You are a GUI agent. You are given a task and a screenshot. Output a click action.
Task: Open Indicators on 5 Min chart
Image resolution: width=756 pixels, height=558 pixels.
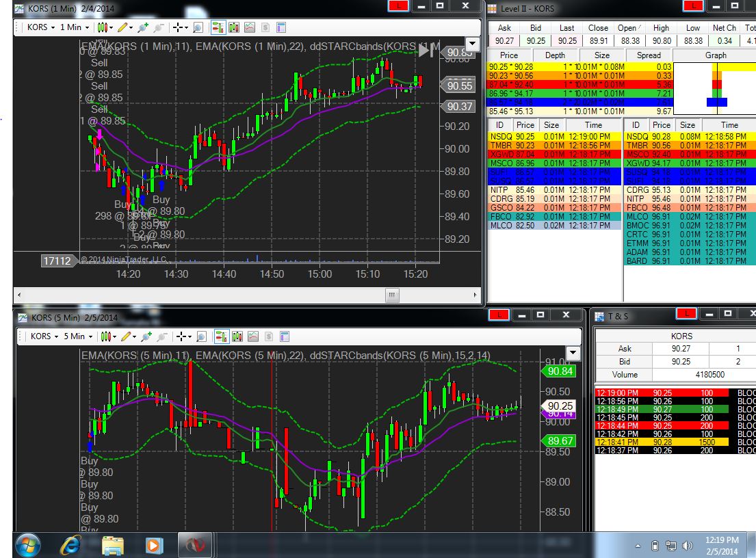pos(252,336)
